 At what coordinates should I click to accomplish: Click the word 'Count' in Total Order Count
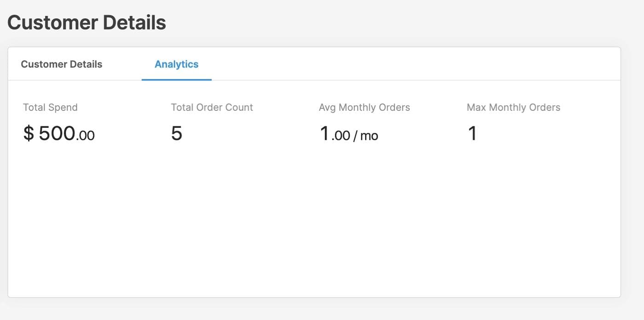[238, 108]
